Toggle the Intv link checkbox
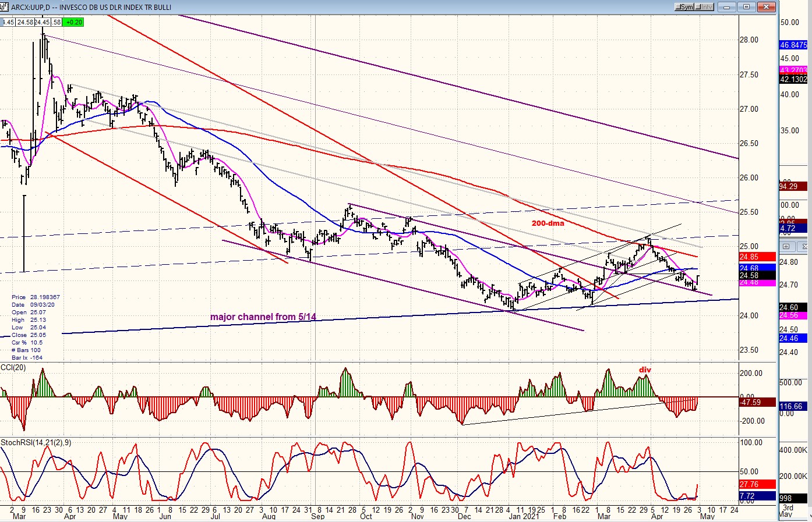This screenshot has width=812, height=522. click(x=704, y=7)
